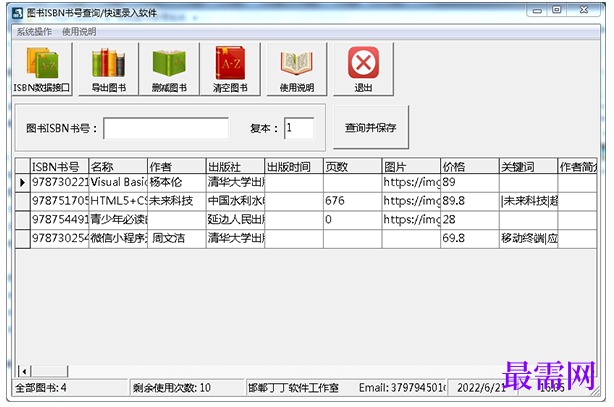Click the Email: 379794501 status text
The image size is (614, 407).
tap(402, 388)
